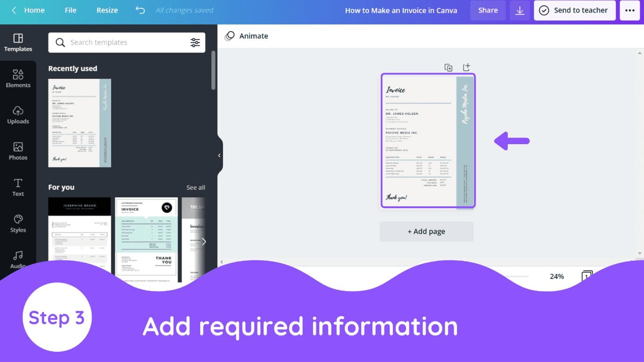Click the + Add page button
The width and height of the screenshot is (644, 362).
click(426, 231)
